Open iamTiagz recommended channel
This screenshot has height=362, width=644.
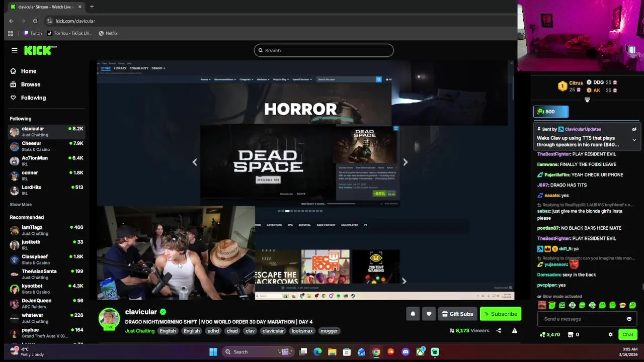(46, 230)
